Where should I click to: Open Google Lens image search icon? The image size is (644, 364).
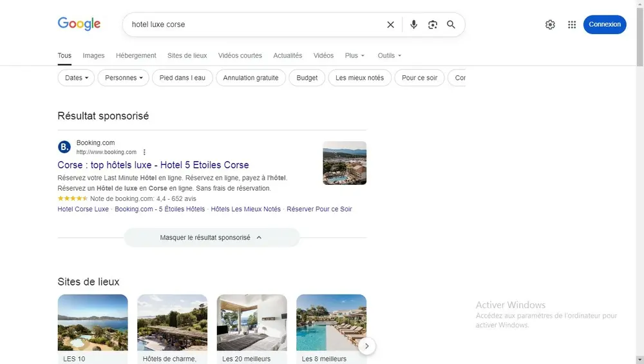[x=433, y=24]
